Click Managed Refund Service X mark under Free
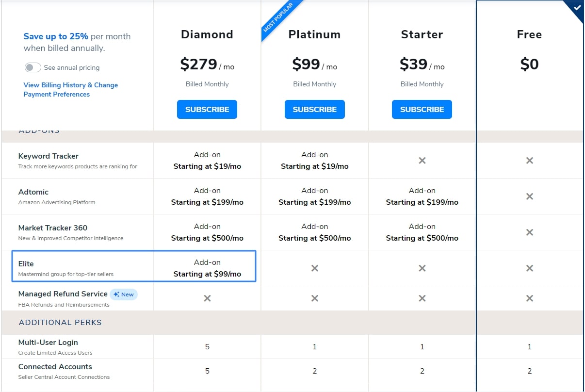This screenshot has height=392, width=585. pos(530,298)
